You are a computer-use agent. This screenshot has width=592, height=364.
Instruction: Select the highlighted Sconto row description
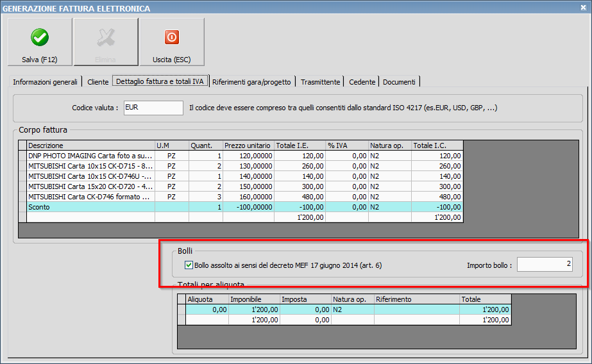point(90,207)
